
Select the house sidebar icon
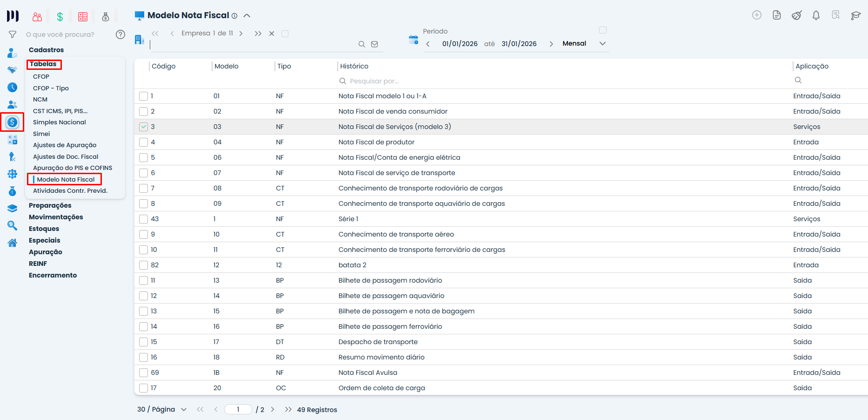point(13,243)
